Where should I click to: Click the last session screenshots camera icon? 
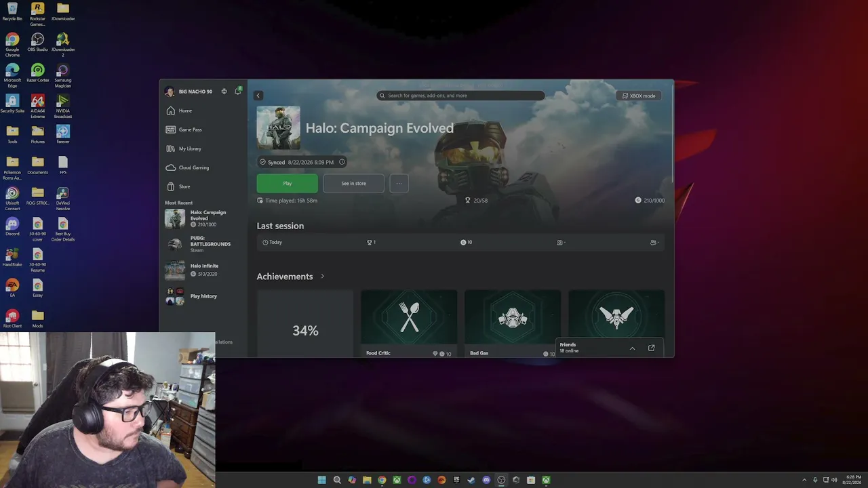click(x=559, y=242)
